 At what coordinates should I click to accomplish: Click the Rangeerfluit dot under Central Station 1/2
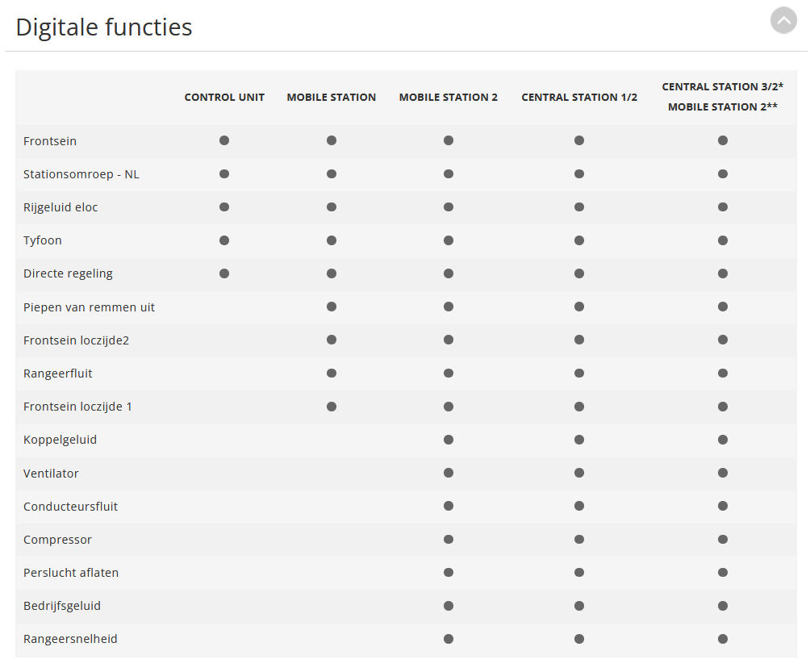579,373
